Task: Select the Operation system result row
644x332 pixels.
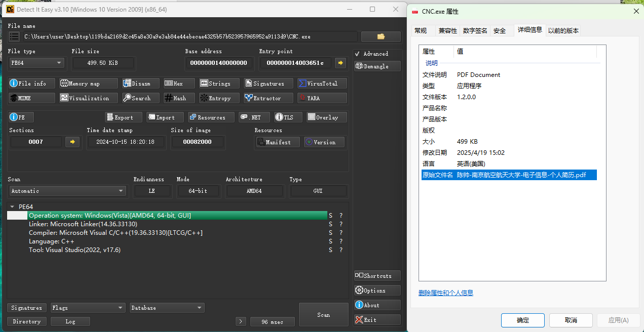Action: (177, 216)
